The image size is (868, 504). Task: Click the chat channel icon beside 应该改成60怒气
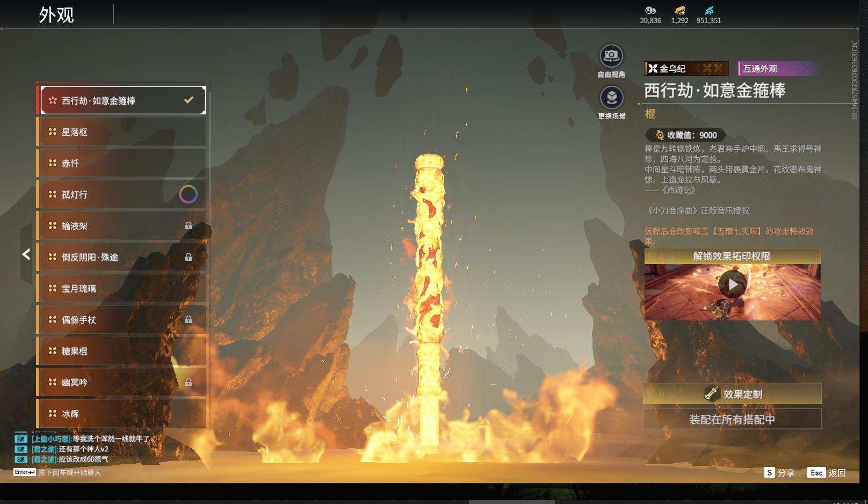tap(21, 459)
